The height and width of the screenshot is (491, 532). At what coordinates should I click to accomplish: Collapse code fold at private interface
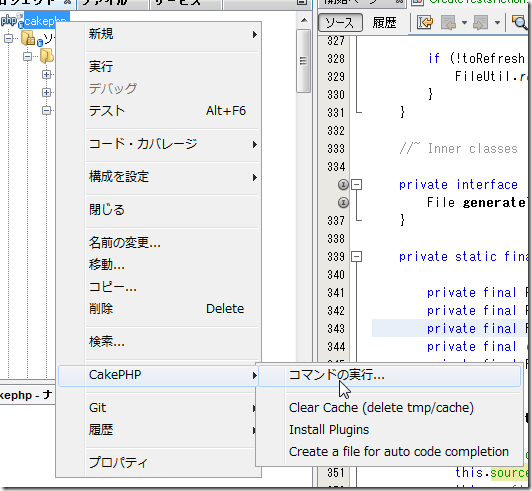pos(356,185)
